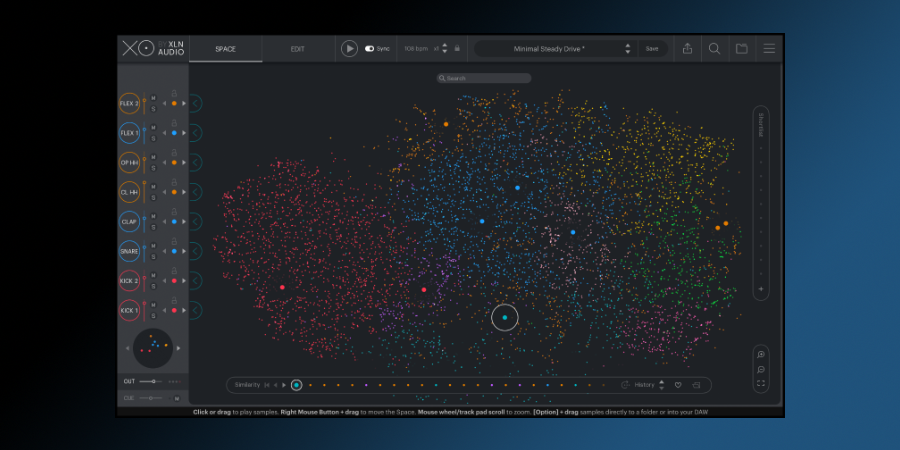
Task: Mute the CLAP channel
Action: pos(153,216)
